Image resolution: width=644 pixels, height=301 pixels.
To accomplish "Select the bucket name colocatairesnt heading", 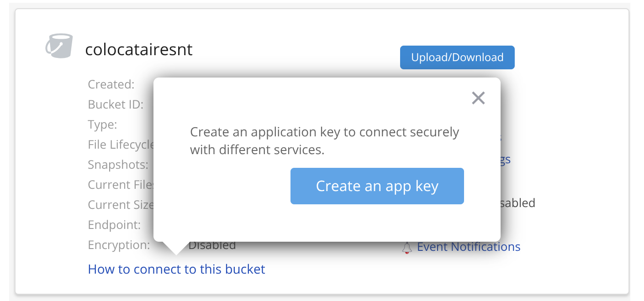I will point(139,49).
